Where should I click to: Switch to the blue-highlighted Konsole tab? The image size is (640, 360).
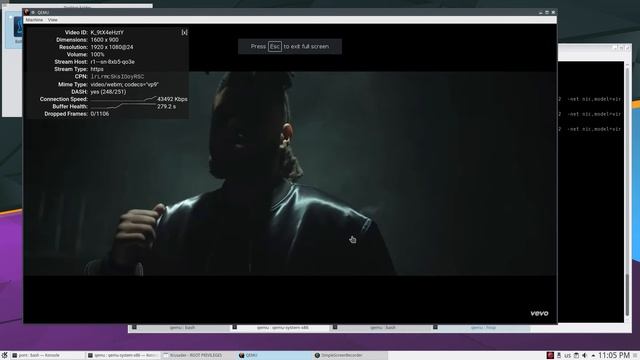pos(483,327)
